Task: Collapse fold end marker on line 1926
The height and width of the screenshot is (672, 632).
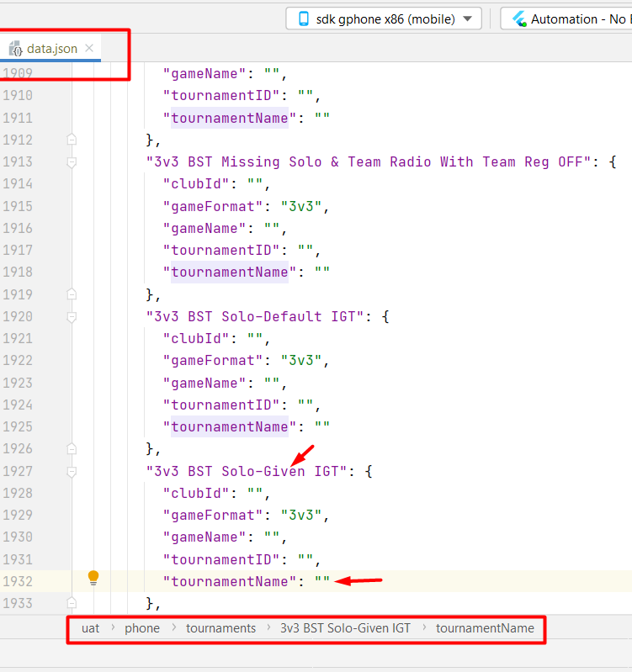Action: tap(72, 449)
